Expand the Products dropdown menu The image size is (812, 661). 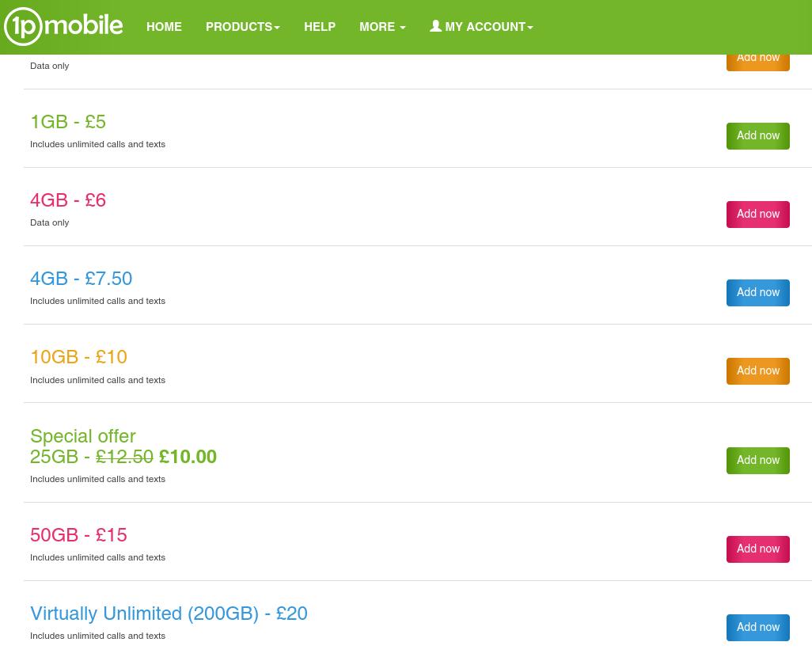pos(242,28)
